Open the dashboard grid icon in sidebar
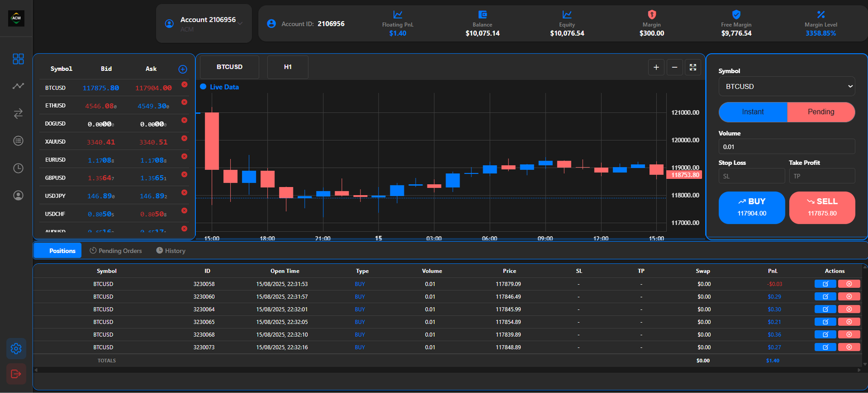 tap(18, 59)
